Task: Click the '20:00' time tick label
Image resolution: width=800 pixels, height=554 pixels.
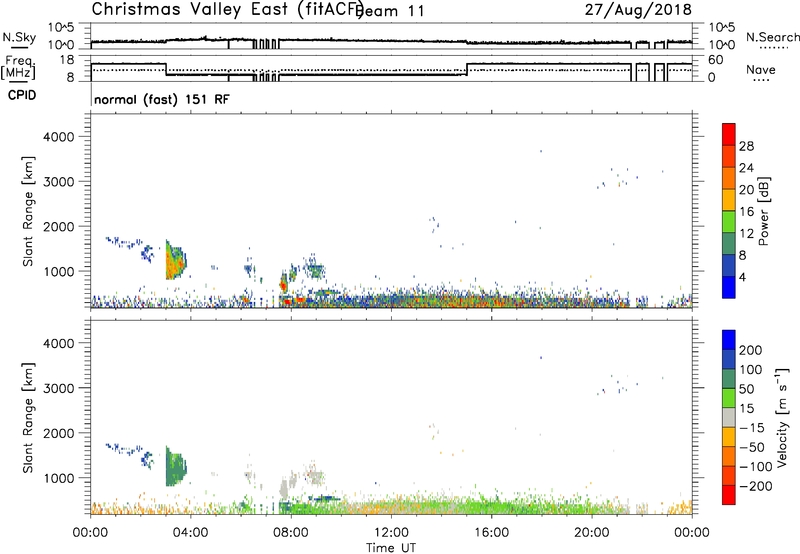Action: [x=592, y=533]
